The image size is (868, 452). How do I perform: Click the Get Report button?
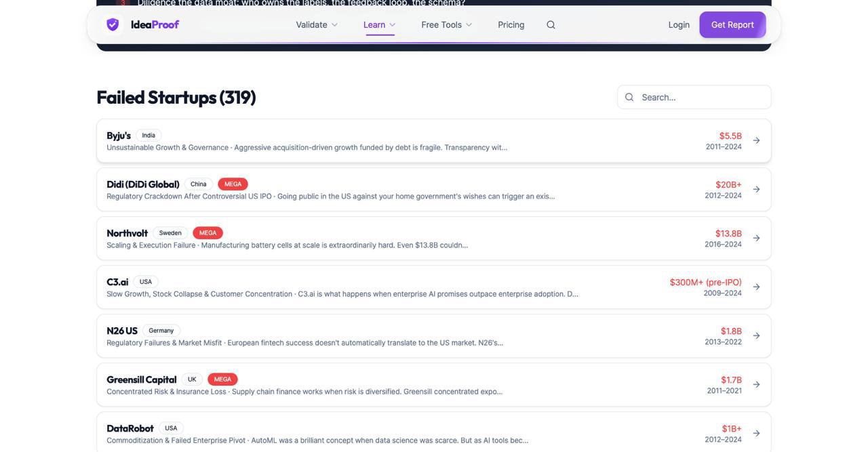click(x=732, y=24)
